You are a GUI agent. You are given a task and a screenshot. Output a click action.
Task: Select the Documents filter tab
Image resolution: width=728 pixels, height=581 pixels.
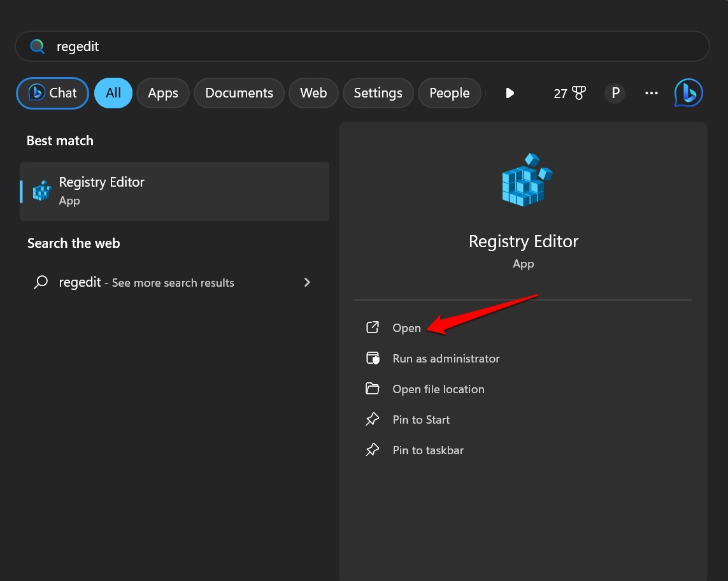(239, 93)
